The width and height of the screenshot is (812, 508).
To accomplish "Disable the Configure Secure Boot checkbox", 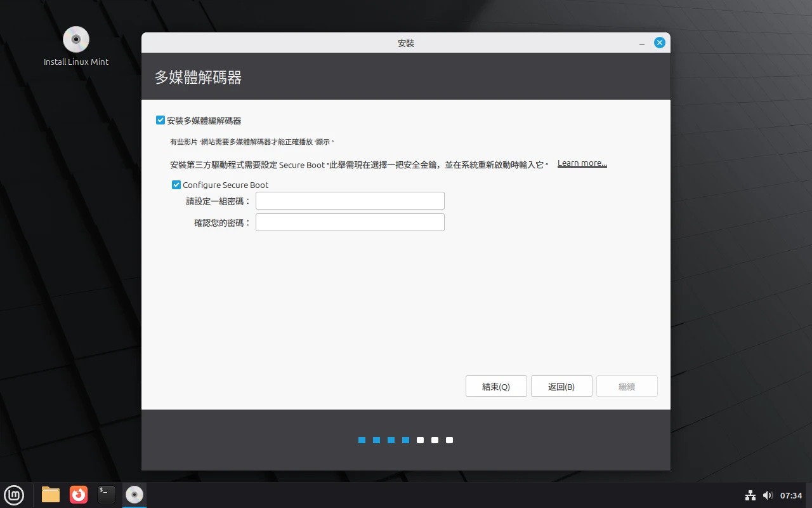I will [x=176, y=185].
